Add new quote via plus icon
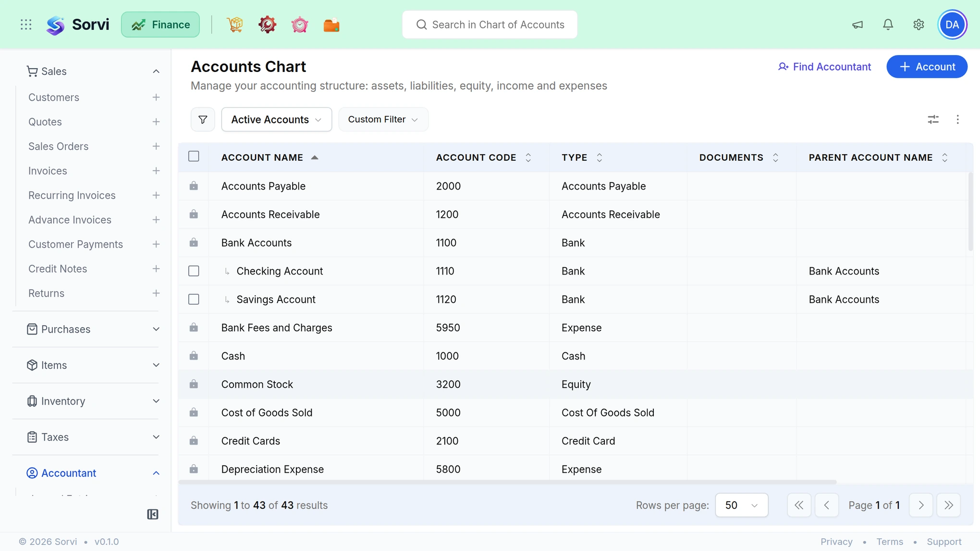The image size is (980, 551). click(156, 122)
